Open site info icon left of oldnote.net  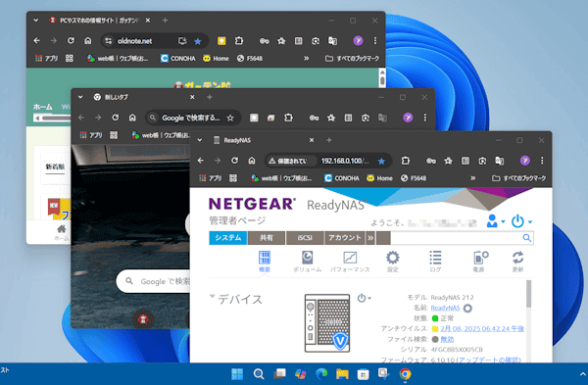click(109, 41)
